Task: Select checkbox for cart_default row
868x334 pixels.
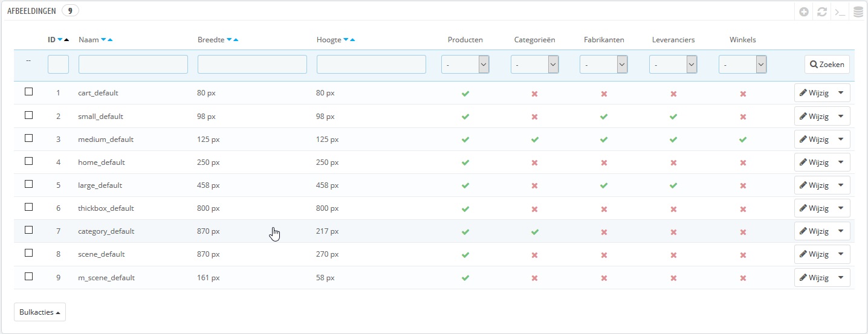Action: pyautogui.click(x=28, y=92)
